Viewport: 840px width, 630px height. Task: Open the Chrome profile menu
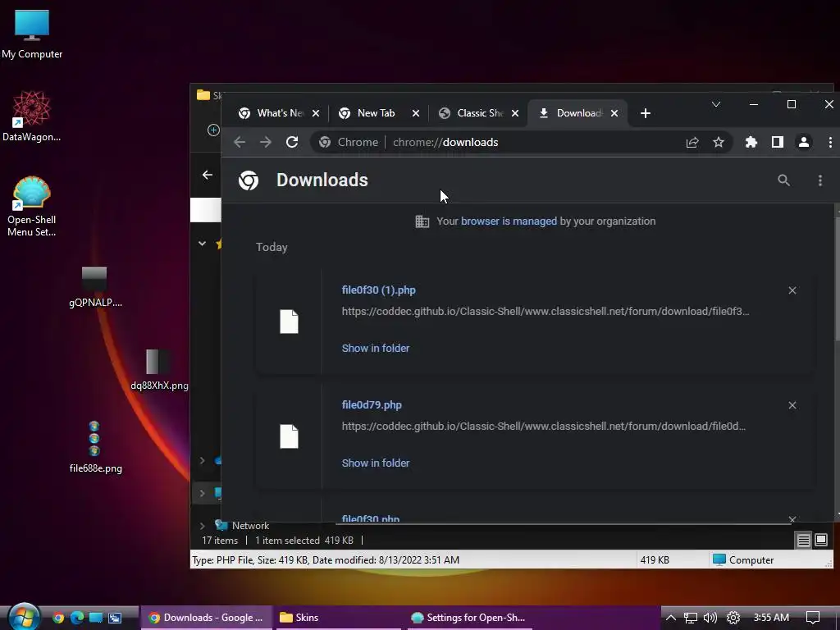[804, 142]
